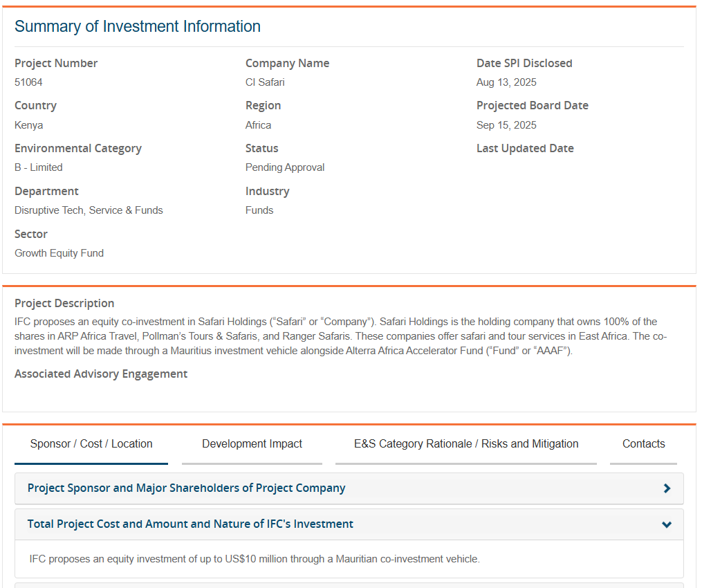Click the Pending Approval status value
This screenshot has height=588, width=702.
tap(285, 167)
